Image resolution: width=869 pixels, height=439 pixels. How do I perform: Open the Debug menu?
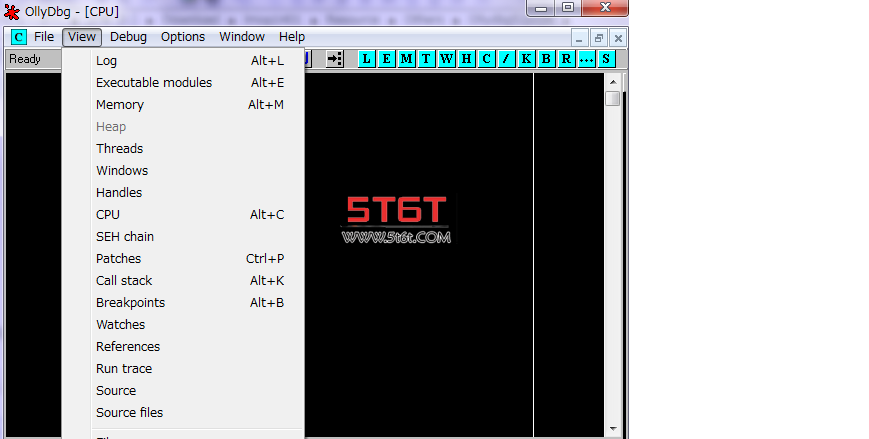tap(128, 37)
